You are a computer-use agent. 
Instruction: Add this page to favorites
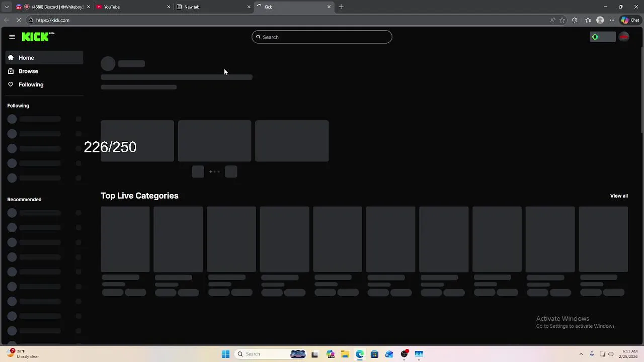[562, 20]
